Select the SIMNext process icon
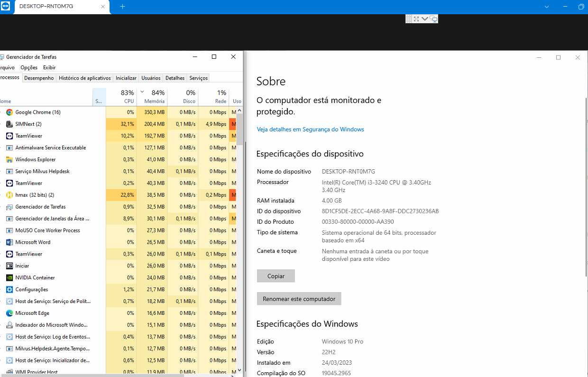Screen dimensions: 588x377 pos(9,124)
